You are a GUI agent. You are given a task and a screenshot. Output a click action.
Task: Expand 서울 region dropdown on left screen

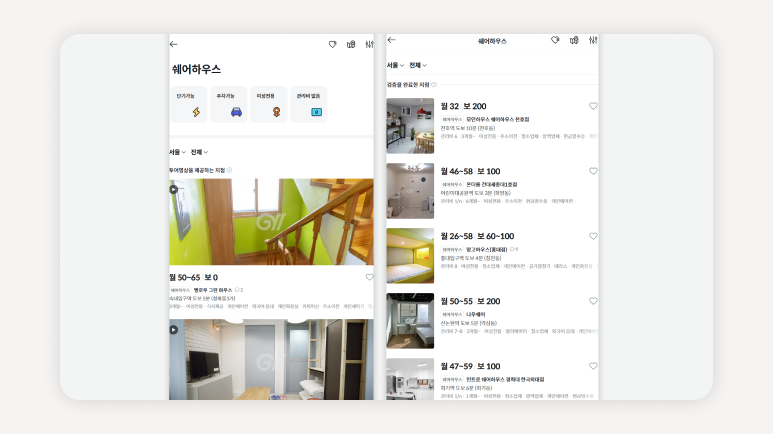click(x=177, y=152)
